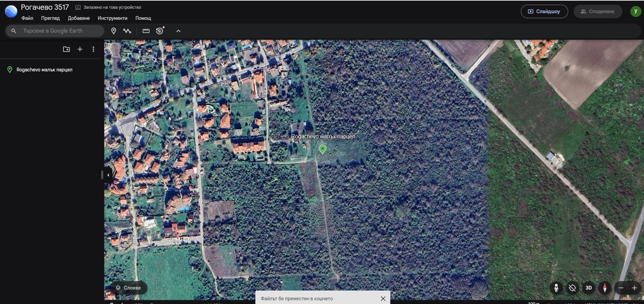Collapse the toolbar with the up chevron
Screen dimensions: 644x304
pyautogui.click(x=178, y=31)
